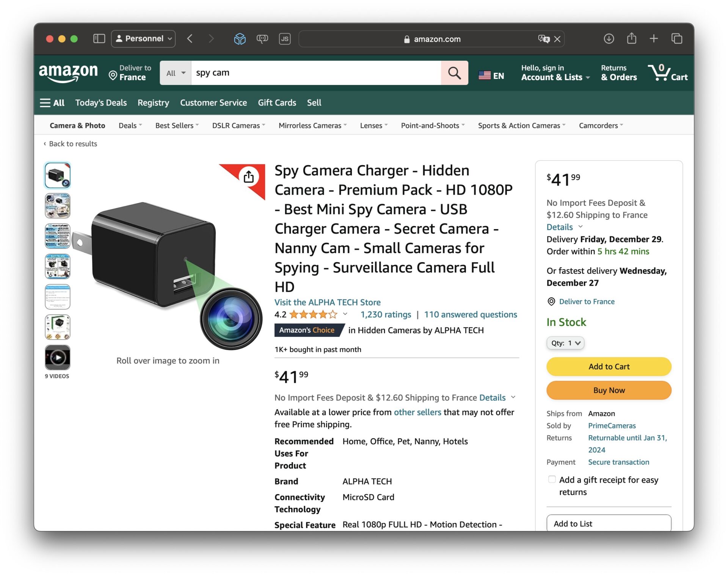
Task: Select the sixth product thumbnail
Action: click(58, 327)
